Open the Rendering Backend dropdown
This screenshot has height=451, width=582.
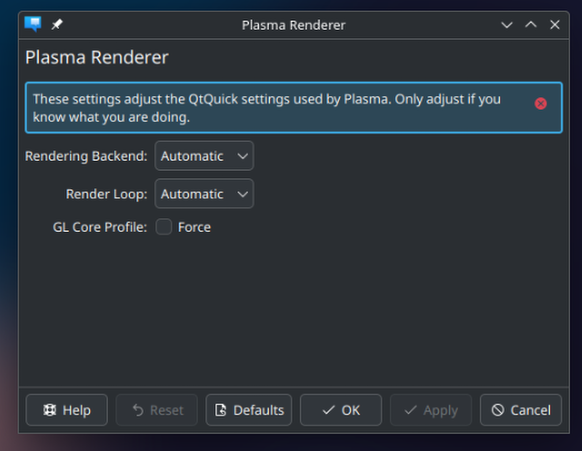click(204, 156)
